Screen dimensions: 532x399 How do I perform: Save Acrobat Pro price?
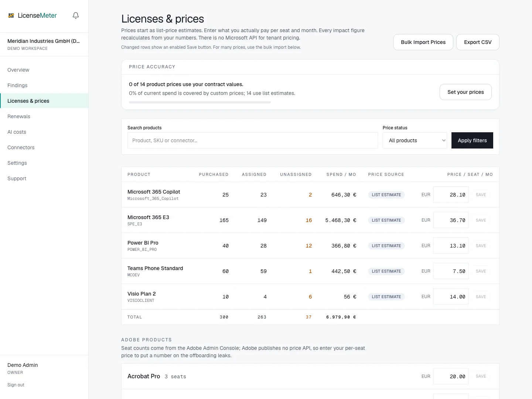click(x=481, y=376)
